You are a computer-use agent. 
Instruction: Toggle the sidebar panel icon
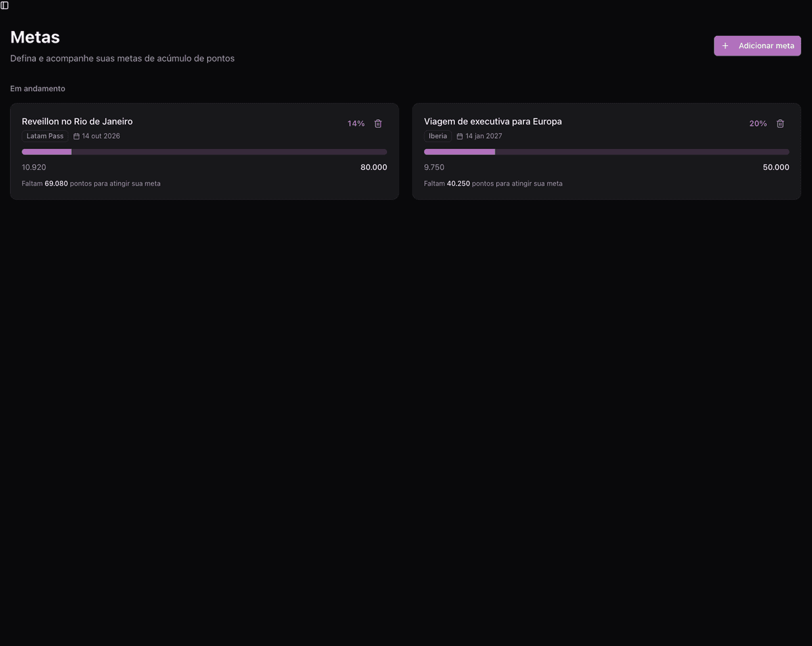[x=5, y=5]
